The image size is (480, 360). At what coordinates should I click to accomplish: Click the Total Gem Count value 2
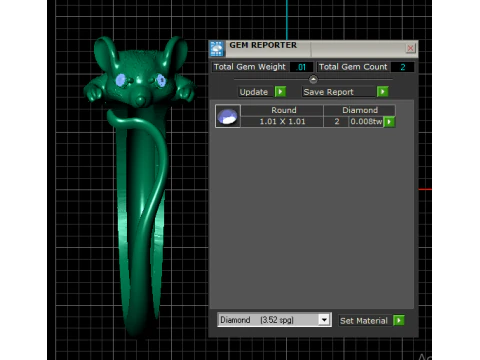click(x=403, y=67)
